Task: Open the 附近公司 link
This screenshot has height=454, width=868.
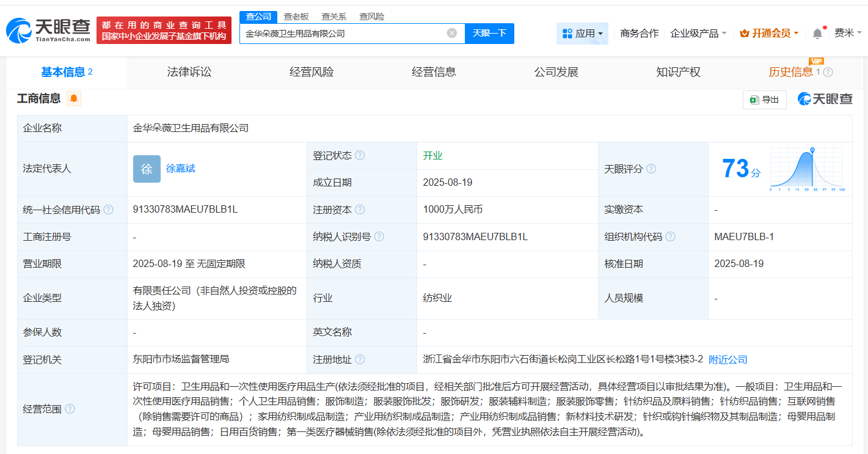Action: click(727, 359)
